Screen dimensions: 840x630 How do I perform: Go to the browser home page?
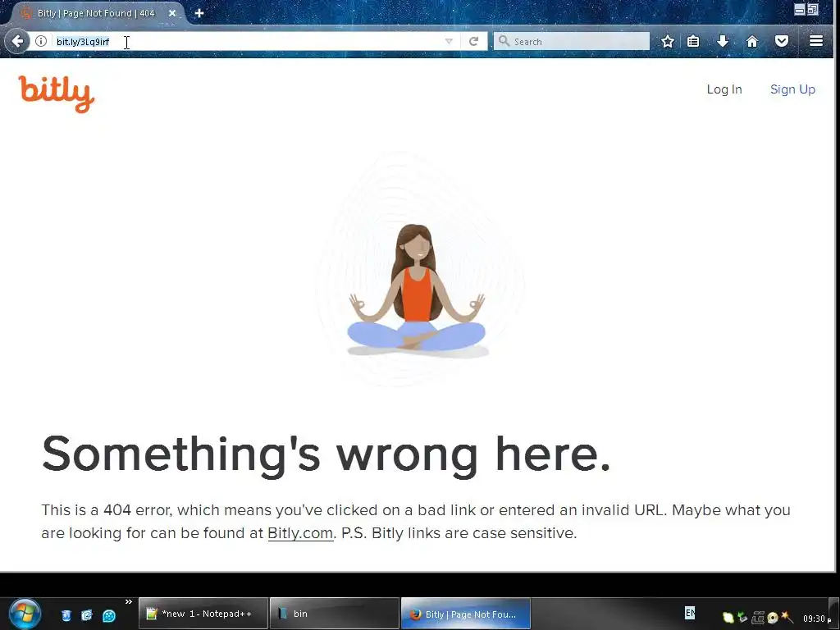752,41
